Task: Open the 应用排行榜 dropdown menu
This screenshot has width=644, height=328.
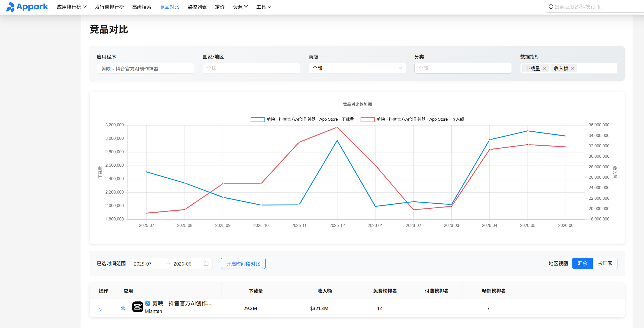Action: tap(72, 7)
